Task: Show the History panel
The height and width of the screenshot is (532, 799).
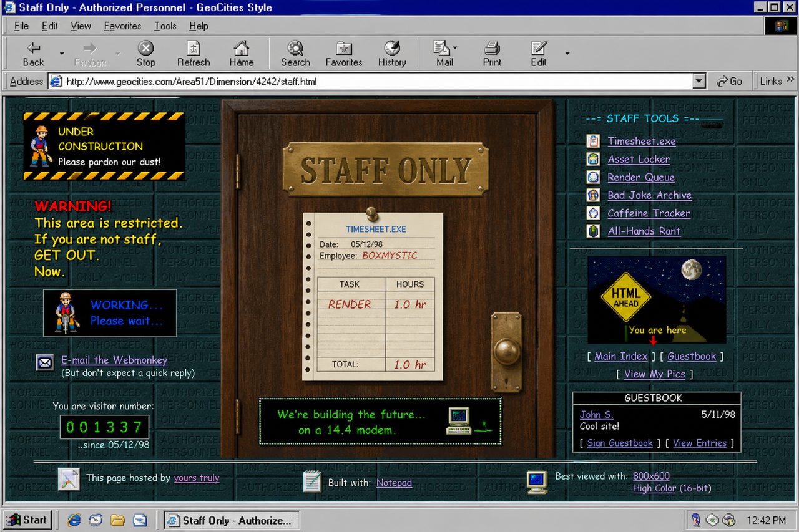Action: 392,54
